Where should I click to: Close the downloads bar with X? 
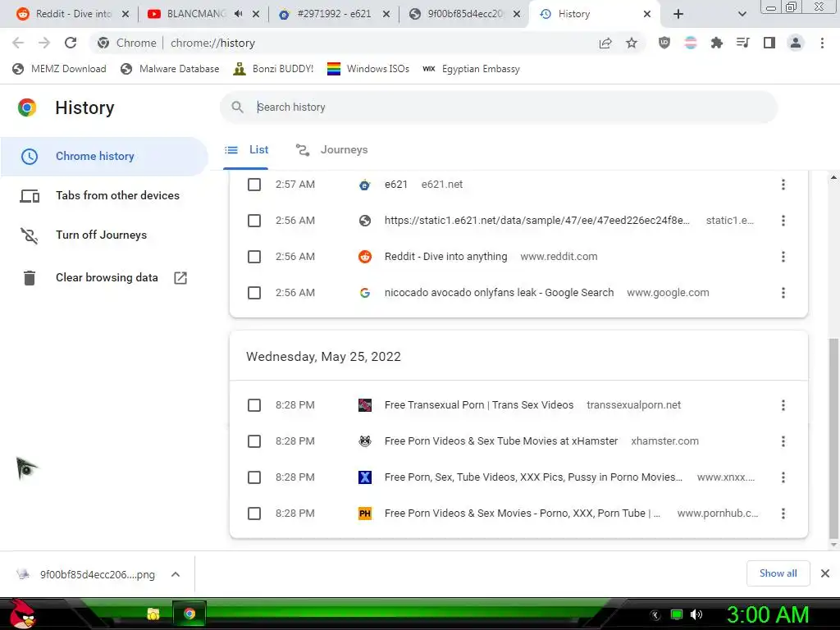point(825,573)
